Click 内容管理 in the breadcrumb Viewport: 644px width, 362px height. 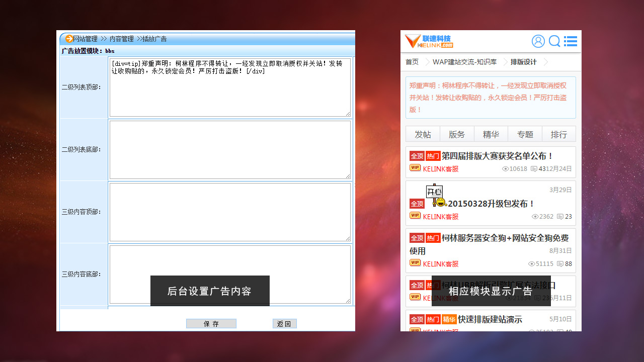(x=122, y=39)
